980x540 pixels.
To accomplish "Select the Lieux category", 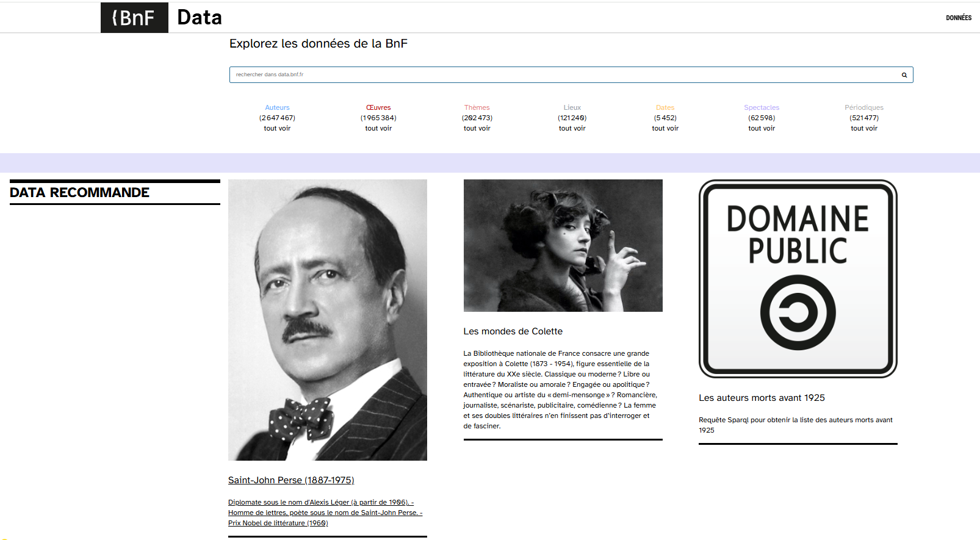I will 572,107.
